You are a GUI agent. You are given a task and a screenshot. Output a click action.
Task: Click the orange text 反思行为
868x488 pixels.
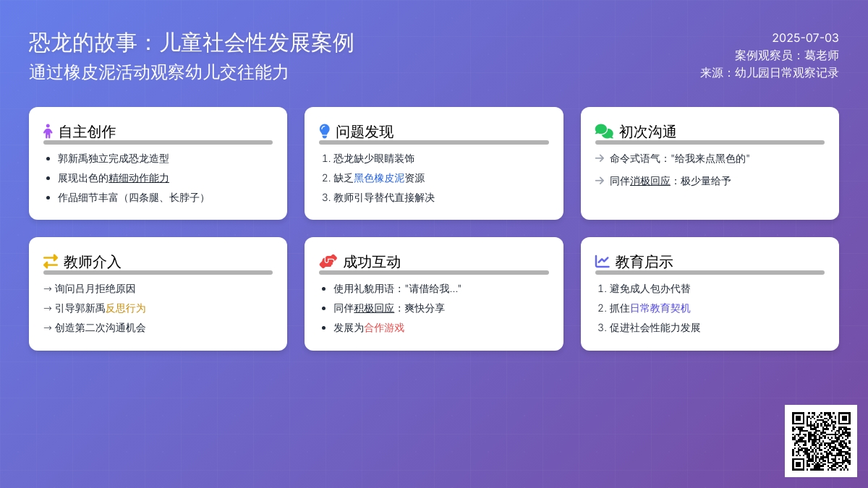point(126,308)
